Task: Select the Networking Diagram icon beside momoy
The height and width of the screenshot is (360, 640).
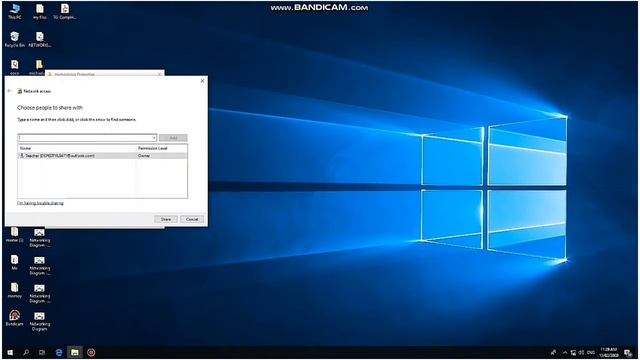Action: pos(40,293)
